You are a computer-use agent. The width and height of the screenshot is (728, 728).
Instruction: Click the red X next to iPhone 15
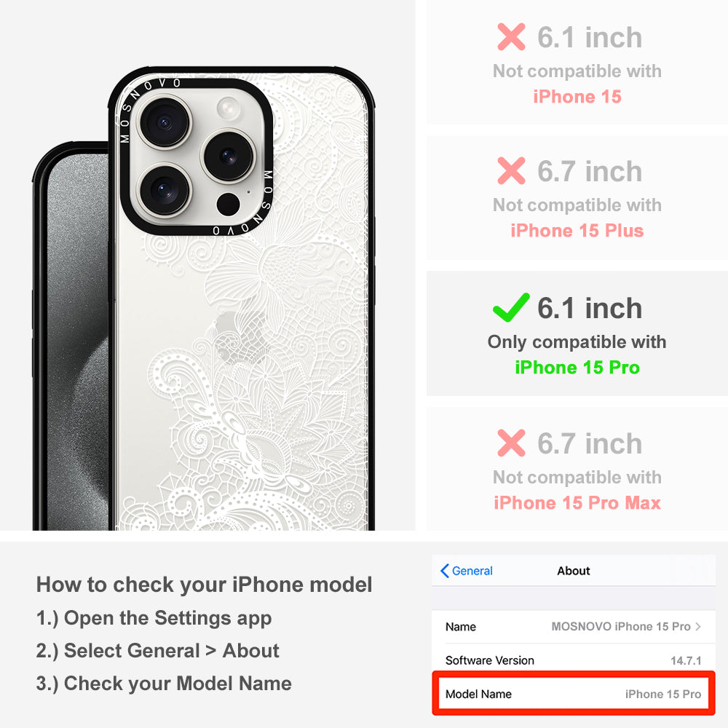point(511,36)
